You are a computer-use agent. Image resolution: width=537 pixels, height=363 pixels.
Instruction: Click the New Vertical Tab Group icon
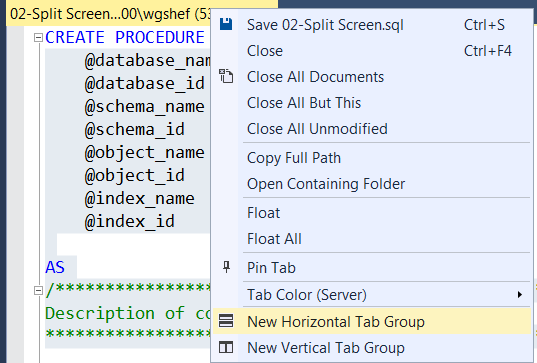tap(226, 347)
